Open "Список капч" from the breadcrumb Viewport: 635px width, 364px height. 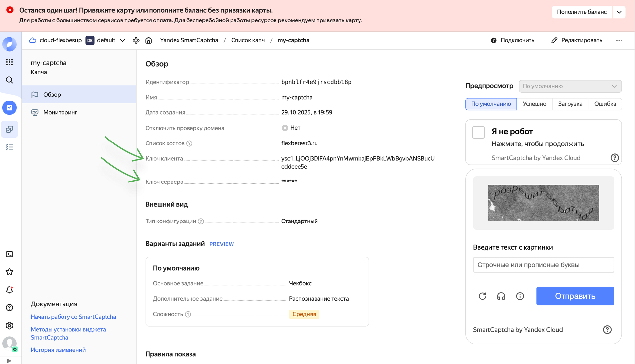pos(248,40)
